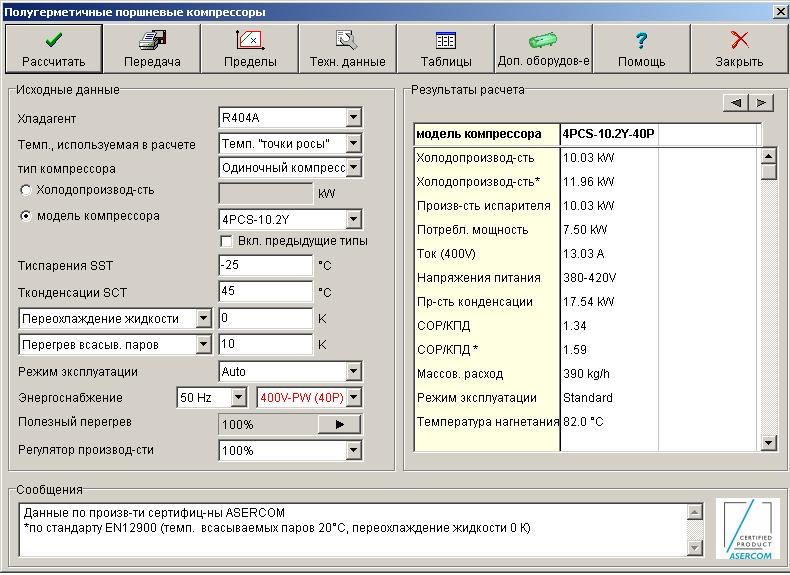The width and height of the screenshot is (790, 575).
Task: Click Тиспарения SST input field
Action: 266,265
